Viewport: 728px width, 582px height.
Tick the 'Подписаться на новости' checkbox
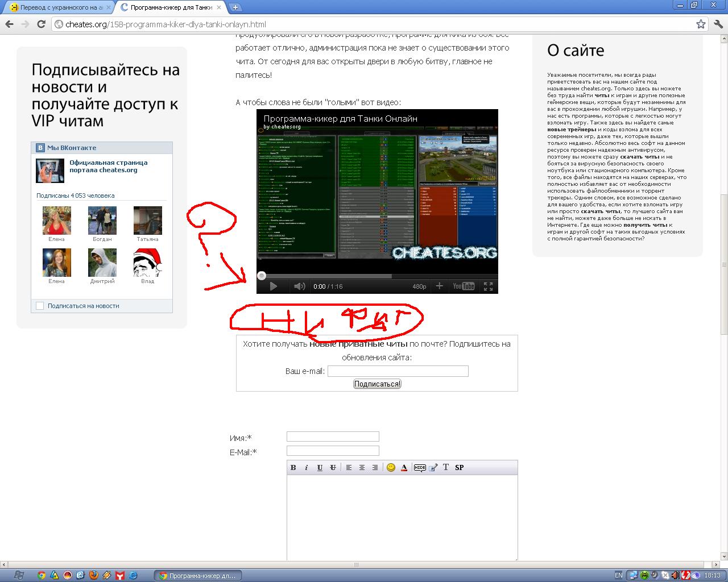[40, 306]
